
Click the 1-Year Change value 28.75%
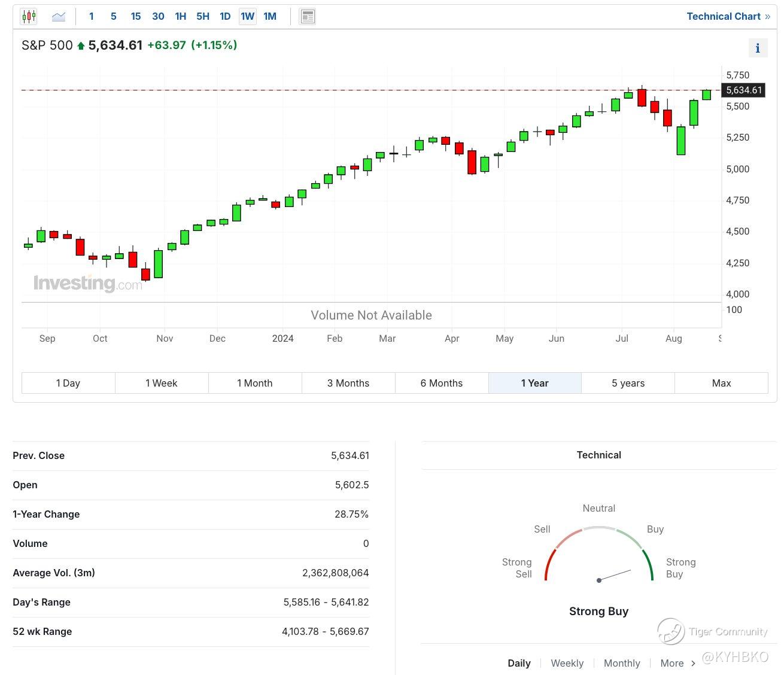[x=352, y=514]
